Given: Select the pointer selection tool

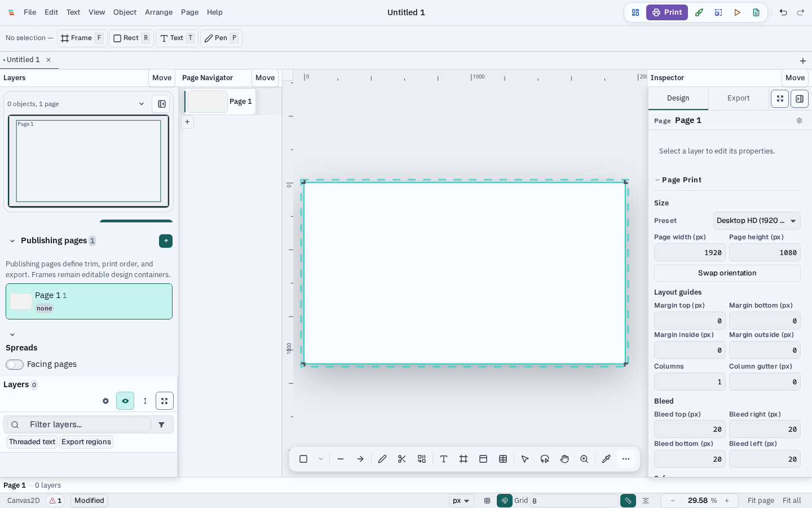Looking at the screenshot, I should pos(525,459).
